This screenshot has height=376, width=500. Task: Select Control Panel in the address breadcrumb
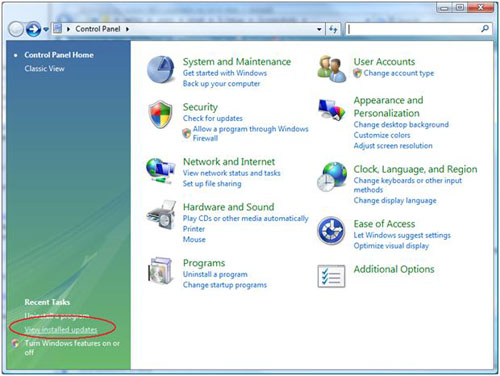pos(98,29)
